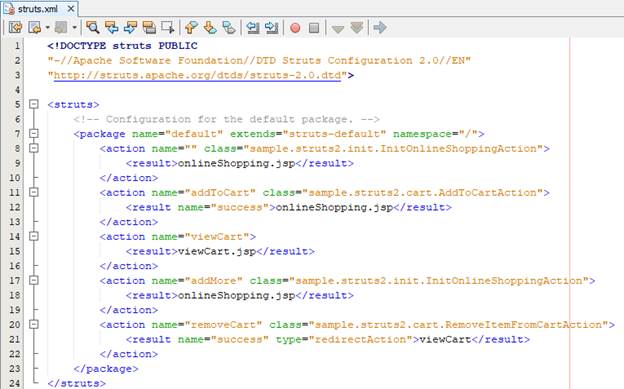Click 'onlineShopping.jsp' on line 9
The height and width of the screenshot is (389, 624).
click(x=236, y=163)
